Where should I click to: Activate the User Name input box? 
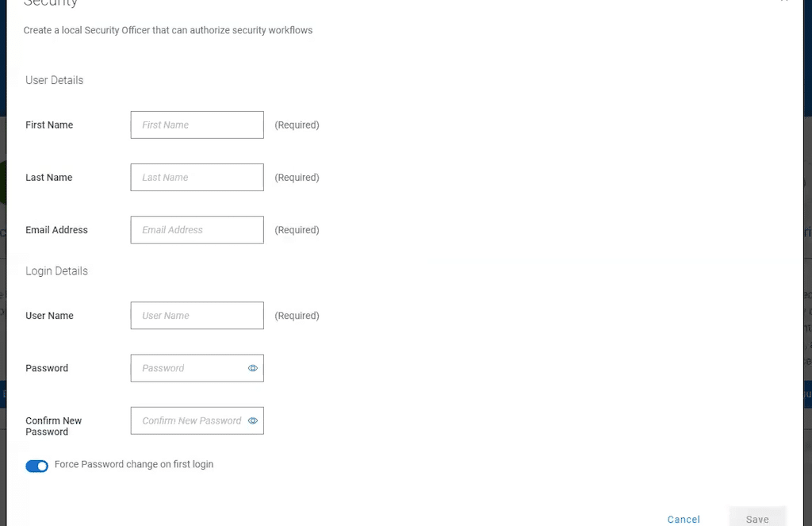tap(197, 316)
